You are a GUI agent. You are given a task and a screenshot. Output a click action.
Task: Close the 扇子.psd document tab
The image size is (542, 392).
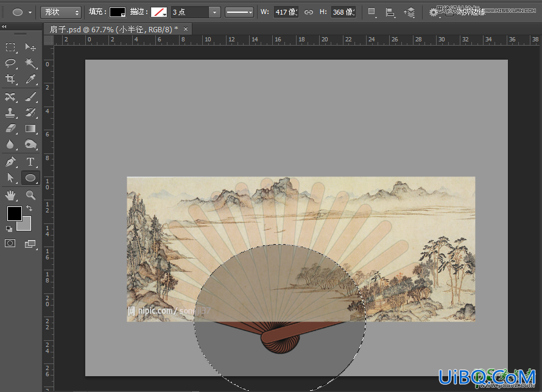186,29
